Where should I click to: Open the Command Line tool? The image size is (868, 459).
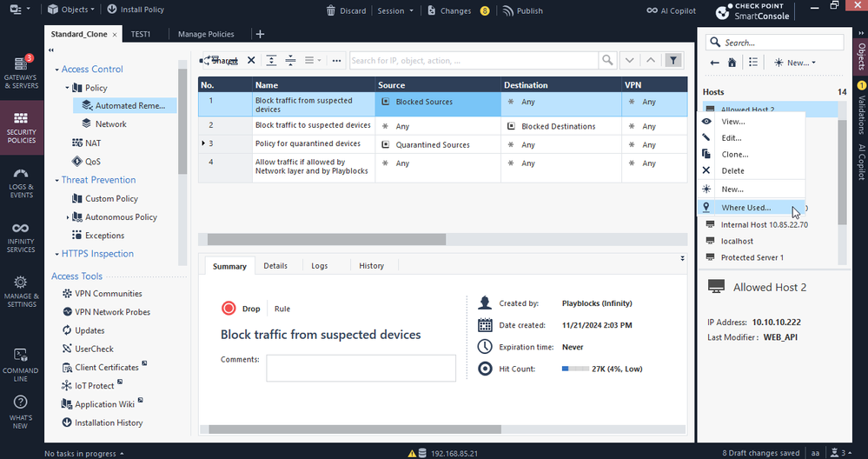coord(21,365)
